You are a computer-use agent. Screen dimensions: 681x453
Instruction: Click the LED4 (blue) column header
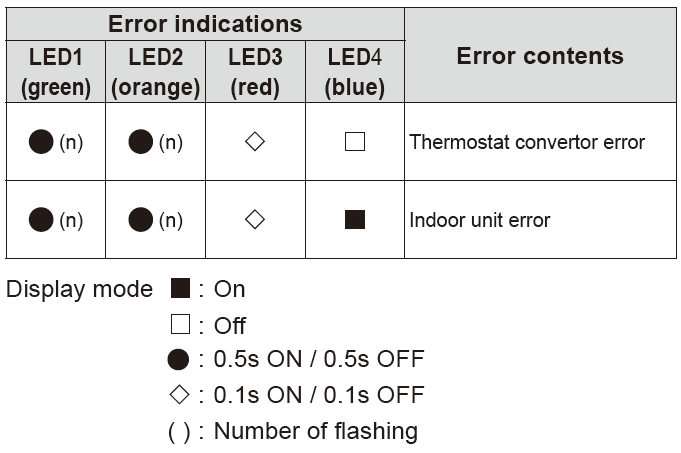(355, 72)
